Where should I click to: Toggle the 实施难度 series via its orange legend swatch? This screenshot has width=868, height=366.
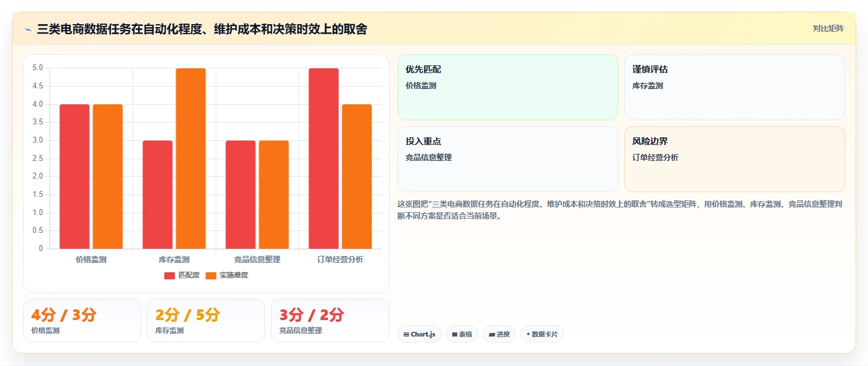pos(211,275)
